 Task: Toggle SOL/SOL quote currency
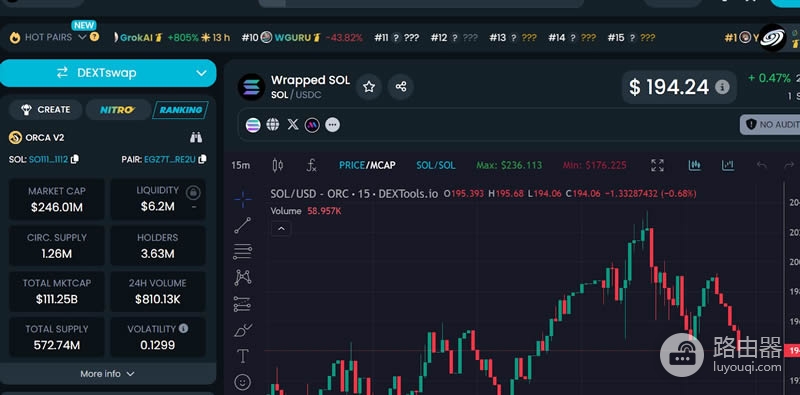(436, 165)
